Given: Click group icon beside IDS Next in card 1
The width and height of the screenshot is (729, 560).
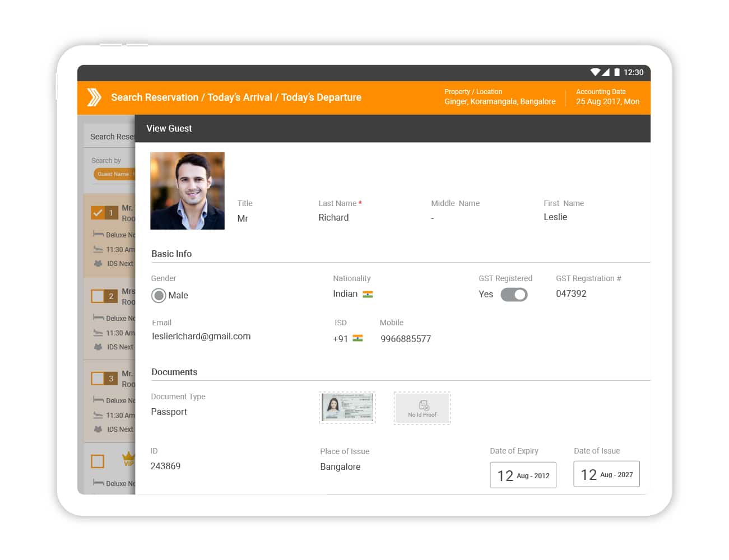Looking at the screenshot, I should pos(98,263).
